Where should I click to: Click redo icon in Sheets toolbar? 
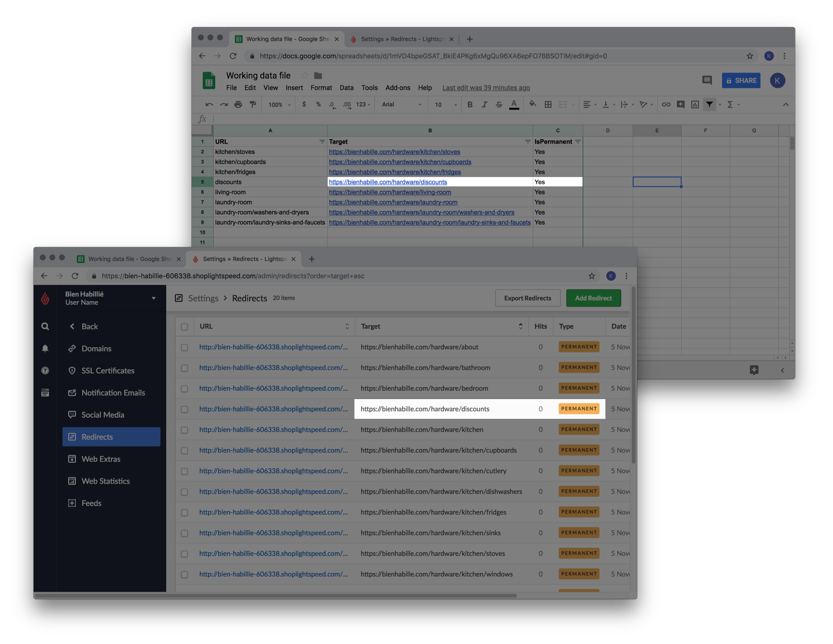coord(224,104)
